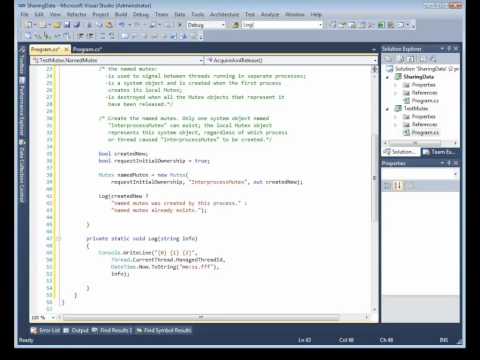This screenshot has height=360, width=480.
Task: Open the File menu
Action: point(25,14)
